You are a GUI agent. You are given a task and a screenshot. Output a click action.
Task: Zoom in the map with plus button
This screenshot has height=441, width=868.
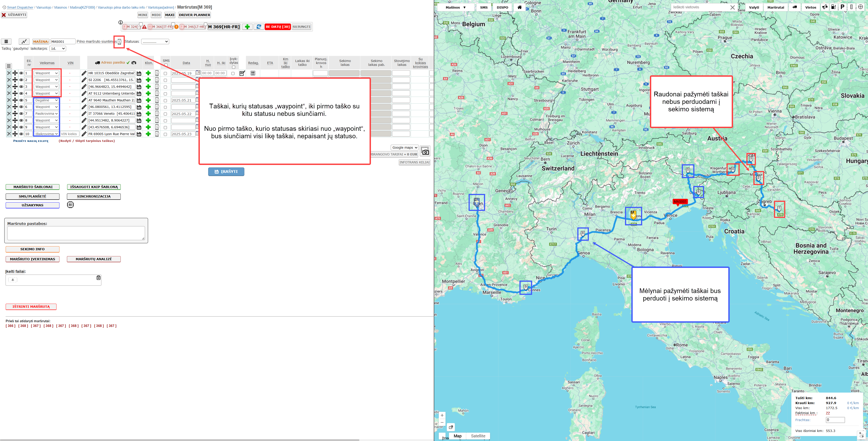click(x=442, y=415)
